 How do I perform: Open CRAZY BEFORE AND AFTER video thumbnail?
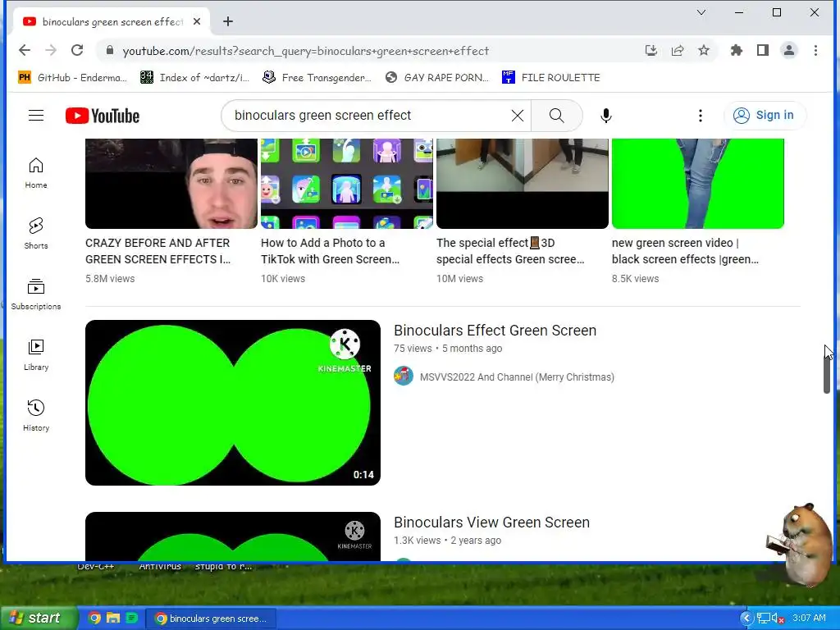click(171, 183)
